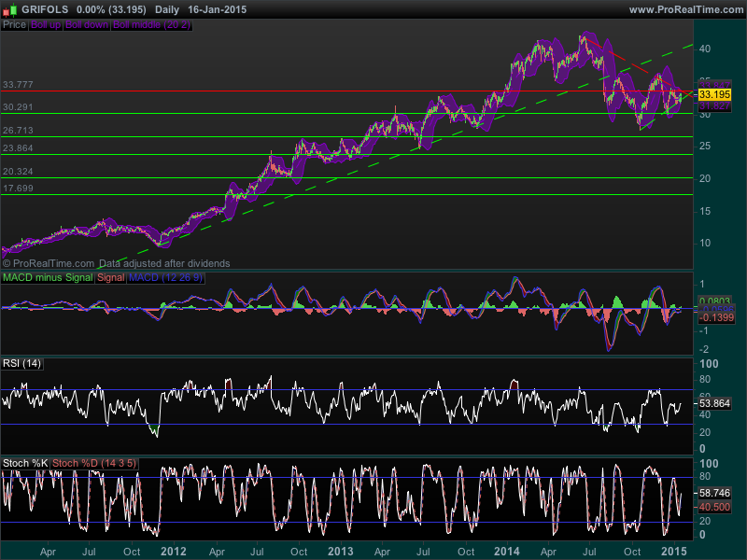Click the 30.291 support level label

click(18, 107)
